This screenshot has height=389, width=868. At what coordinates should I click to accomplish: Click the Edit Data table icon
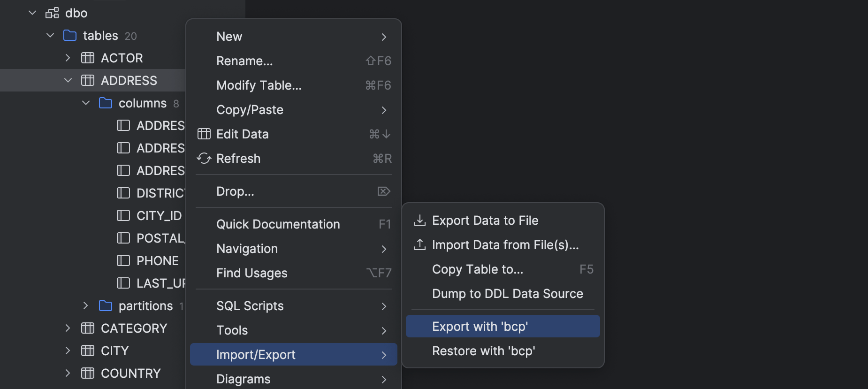(x=204, y=134)
